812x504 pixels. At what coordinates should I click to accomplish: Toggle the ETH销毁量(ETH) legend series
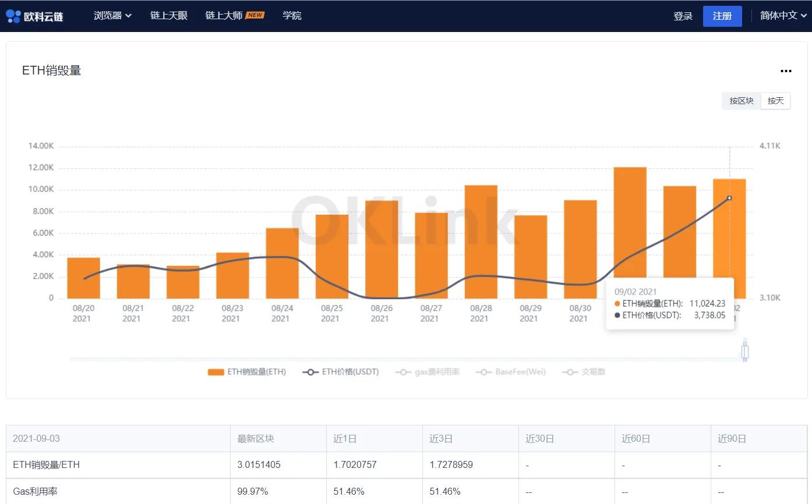coord(247,372)
